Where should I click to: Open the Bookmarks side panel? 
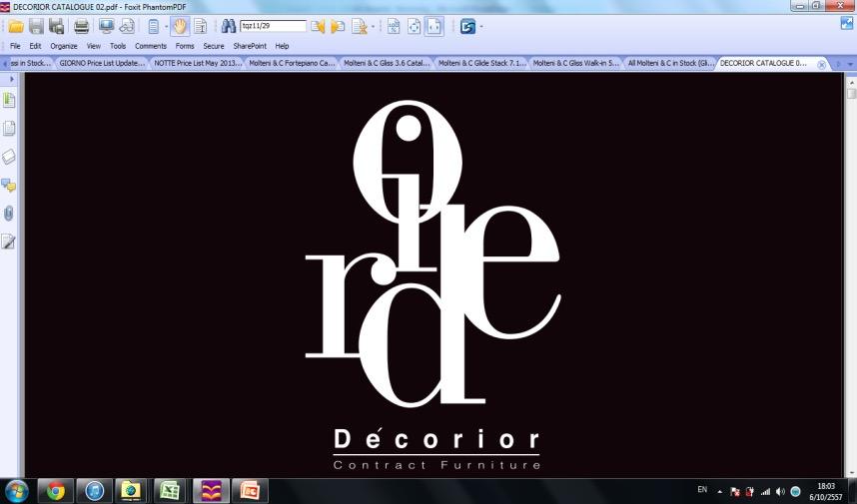9,100
